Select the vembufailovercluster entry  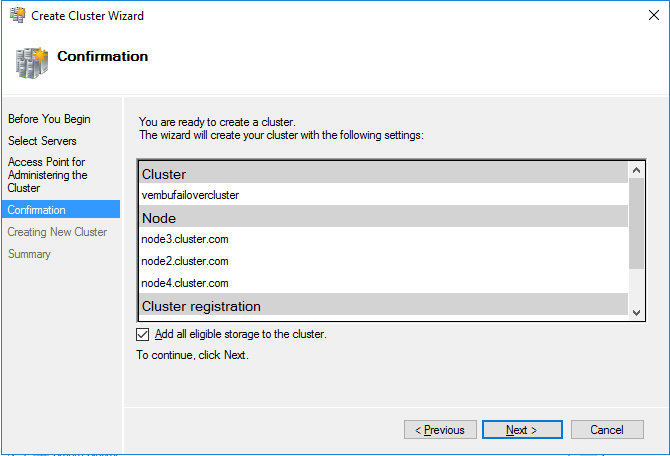pyautogui.click(x=190, y=195)
